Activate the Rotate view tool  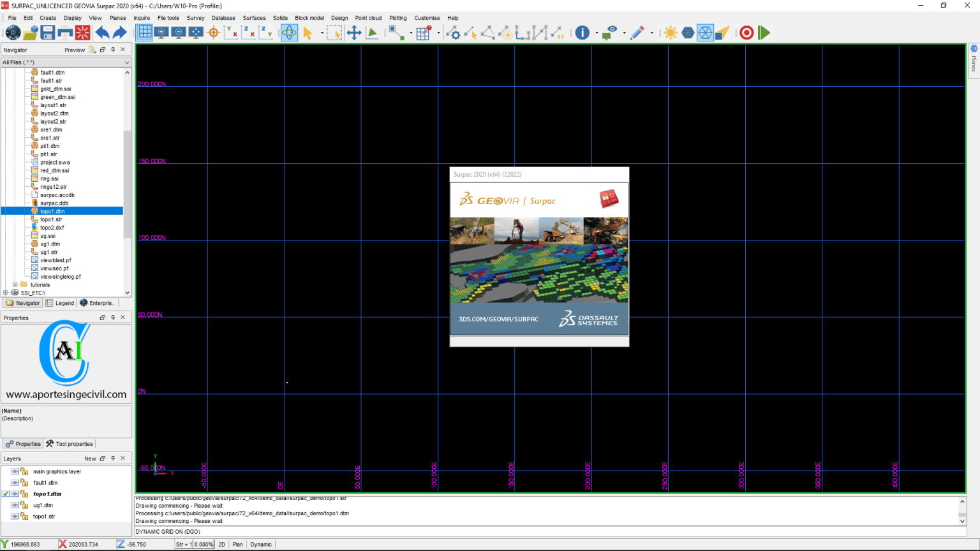290,33
